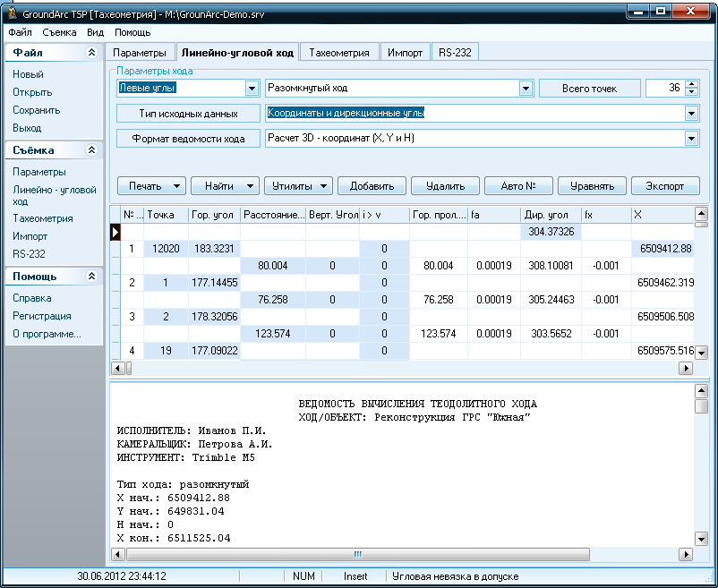Image resolution: width=718 pixels, height=588 pixels.
Task: Open the Левые углы dropdown
Action: tap(252, 89)
